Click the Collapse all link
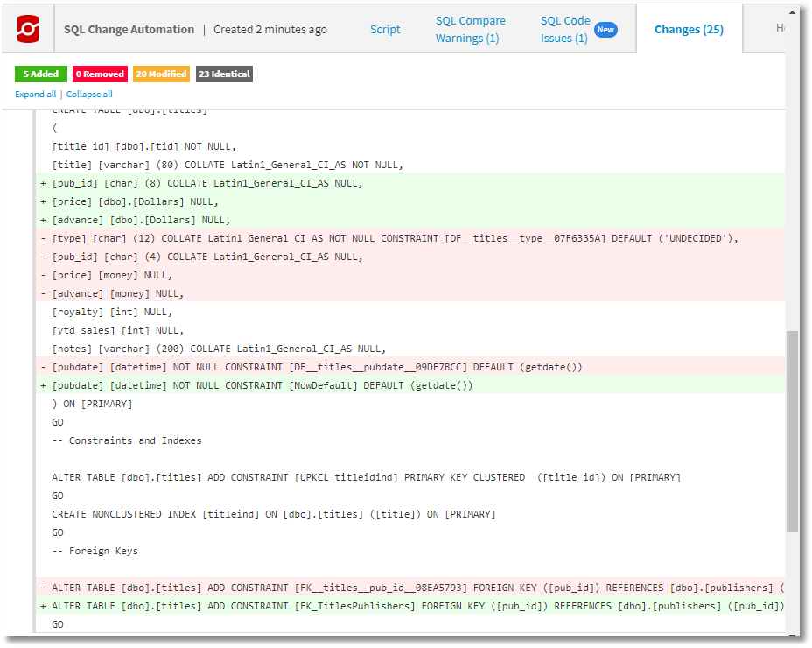The width and height of the screenshot is (812, 648). point(89,95)
